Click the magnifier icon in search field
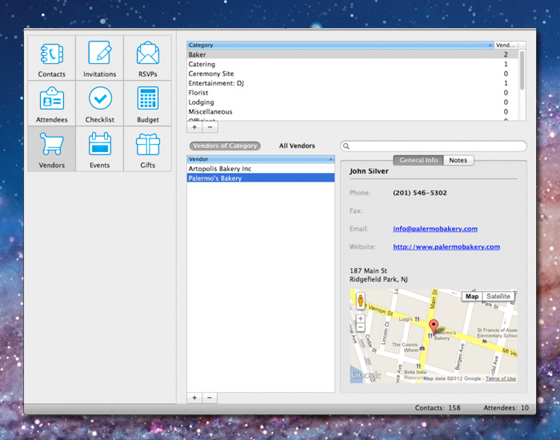 point(346,146)
